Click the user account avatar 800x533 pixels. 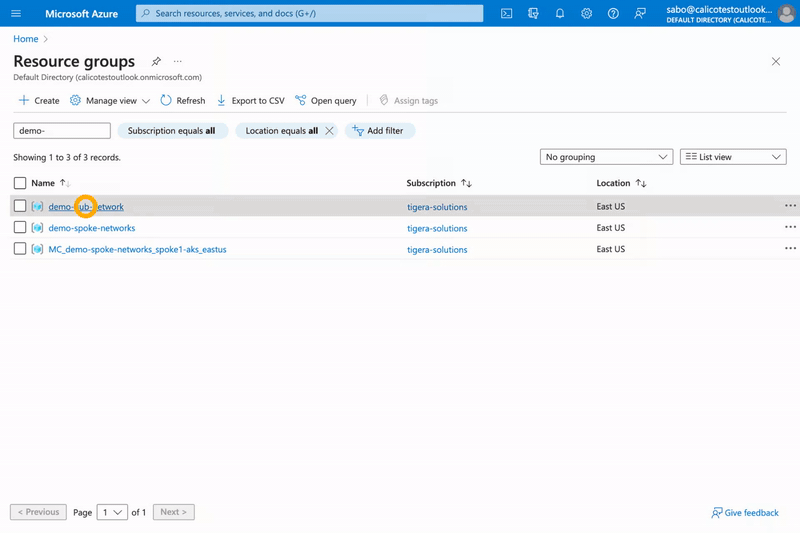tap(786, 14)
